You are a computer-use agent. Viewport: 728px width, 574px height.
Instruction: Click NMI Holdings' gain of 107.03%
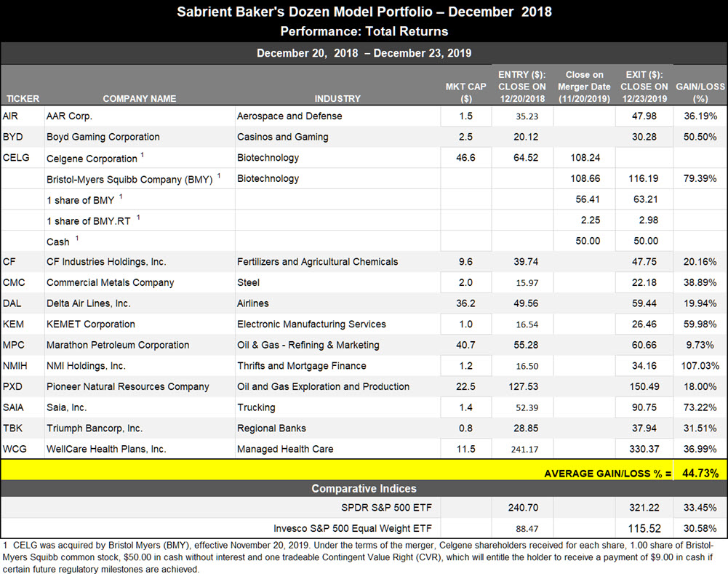click(700, 366)
